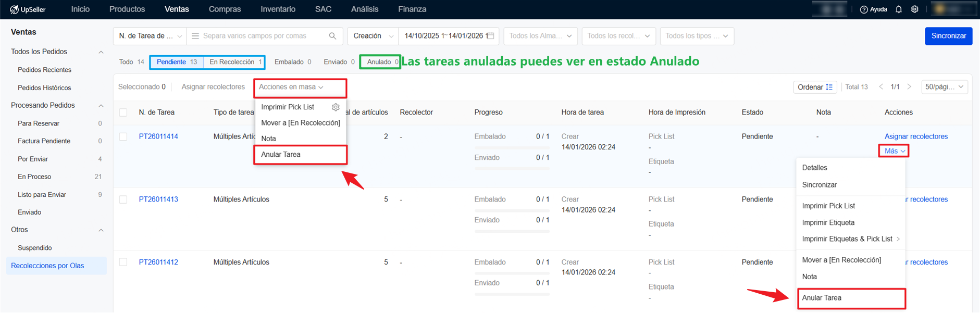Go to next page arrow
The height and width of the screenshot is (313, 980).
tap(909, 87)
